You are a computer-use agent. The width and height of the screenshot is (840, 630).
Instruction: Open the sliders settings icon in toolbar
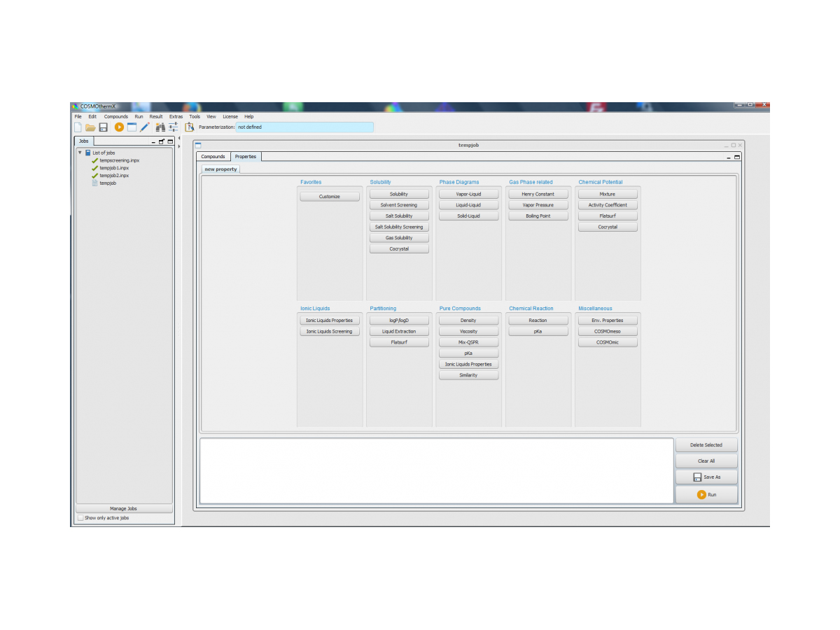173,127
